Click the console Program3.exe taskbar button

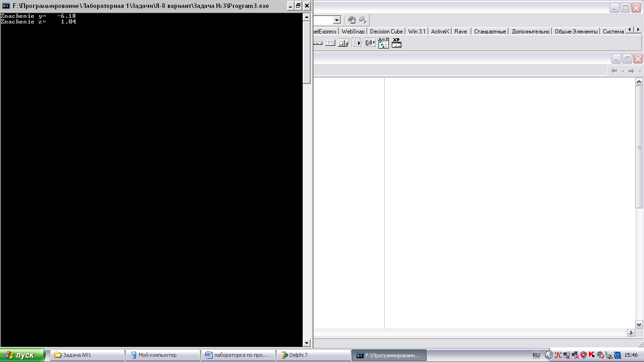tap(389, 355)
